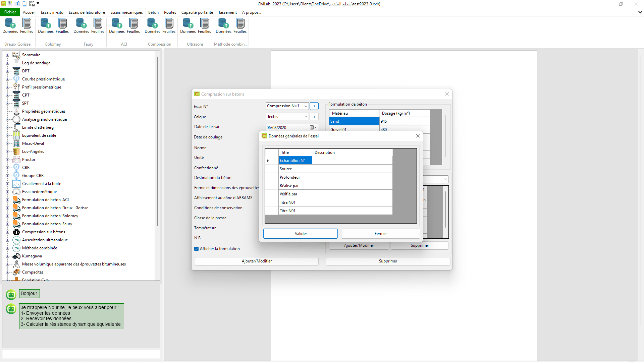Screen dimensions: 644x362
Task: Switch to the Routes tab
Action: coord(170,12)
